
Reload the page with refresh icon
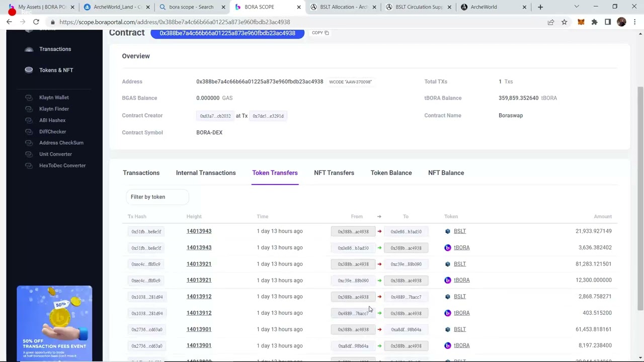[36, 22]
